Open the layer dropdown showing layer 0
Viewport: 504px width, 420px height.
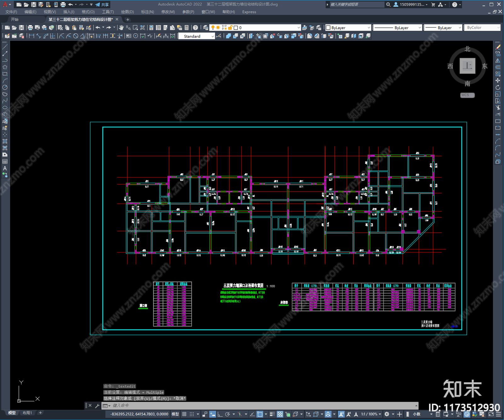pos(255,28)
